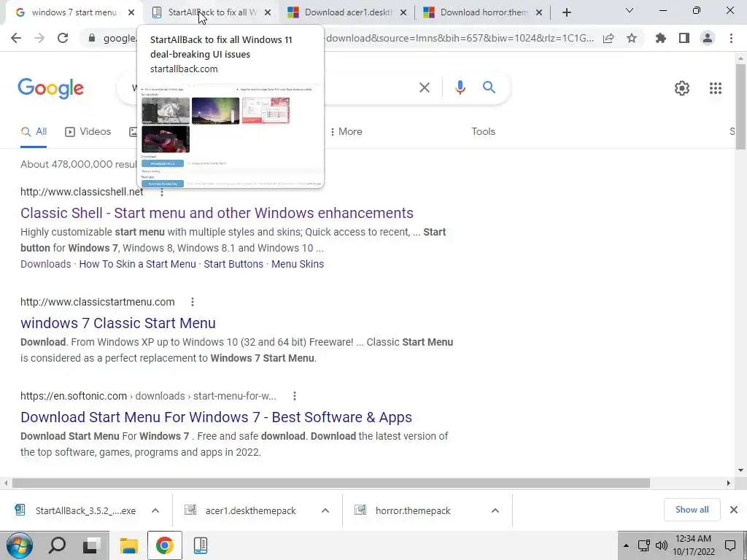Open How To Skin a Start Menu sitelink
The height and width of the screenshot is (560, 747).
(x=137, y=264)
